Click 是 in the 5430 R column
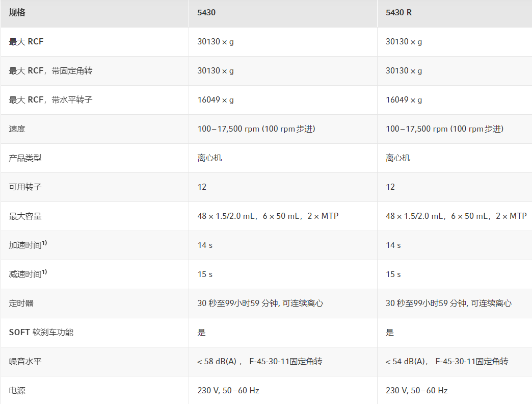This screenshot has height=404, width=532. pos(390,333)
